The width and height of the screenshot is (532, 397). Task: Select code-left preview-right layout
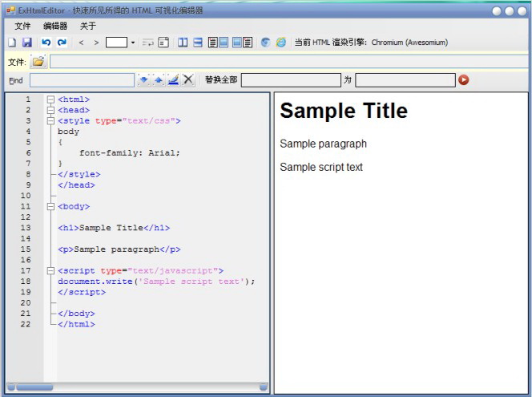(218, 43)
